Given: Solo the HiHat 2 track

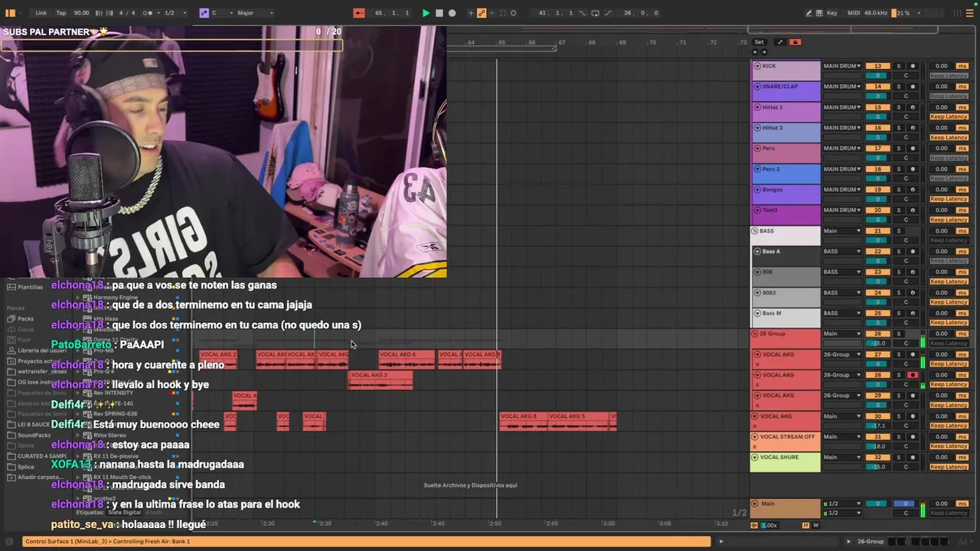Looking at the screenshot, I should pos(899,128).
